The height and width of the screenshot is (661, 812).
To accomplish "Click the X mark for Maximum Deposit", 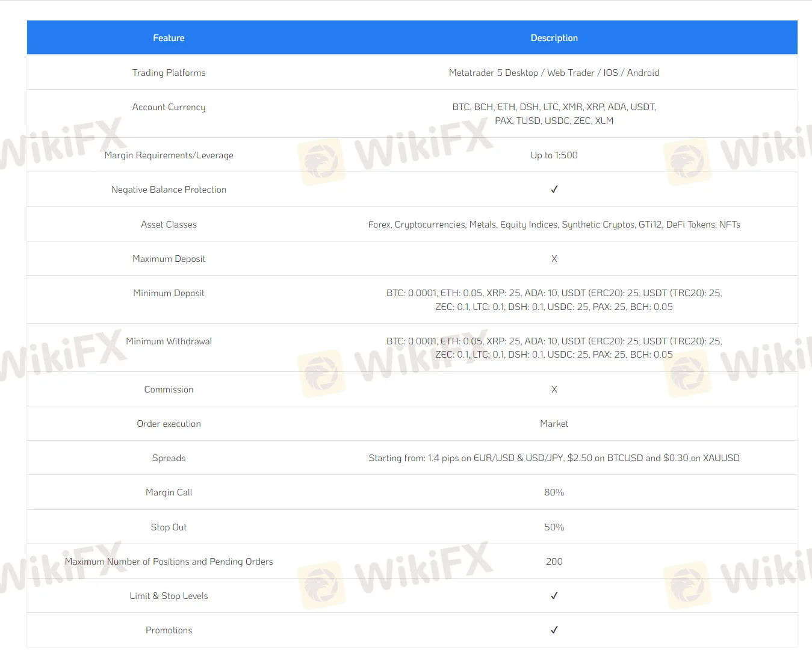I will pos(554,258).
